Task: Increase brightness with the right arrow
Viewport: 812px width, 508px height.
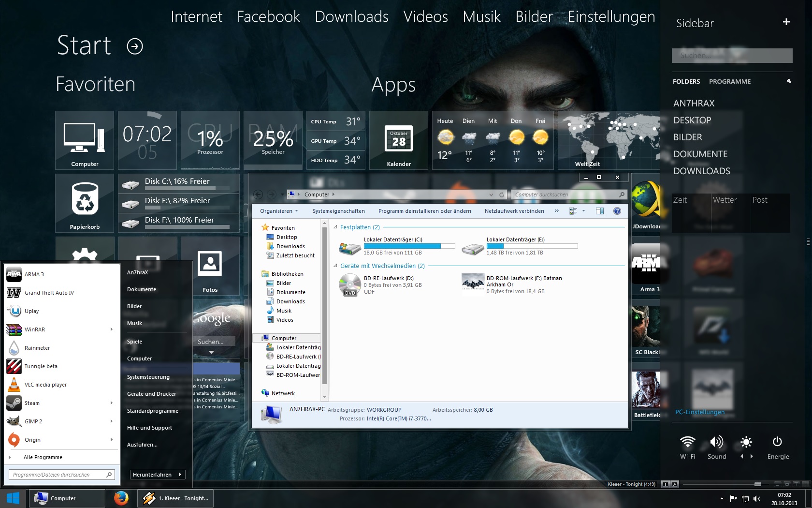Action: click(752, 456)
